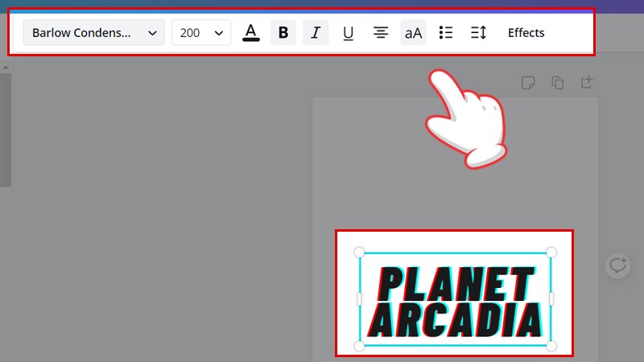Expand the Barlow Condensed font dropdown

[x=93, y=33]
